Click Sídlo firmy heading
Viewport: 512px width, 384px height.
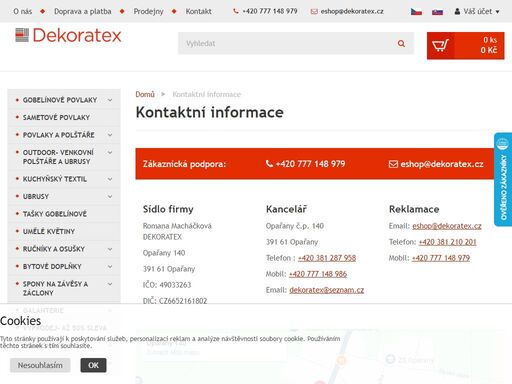(168, 209)
